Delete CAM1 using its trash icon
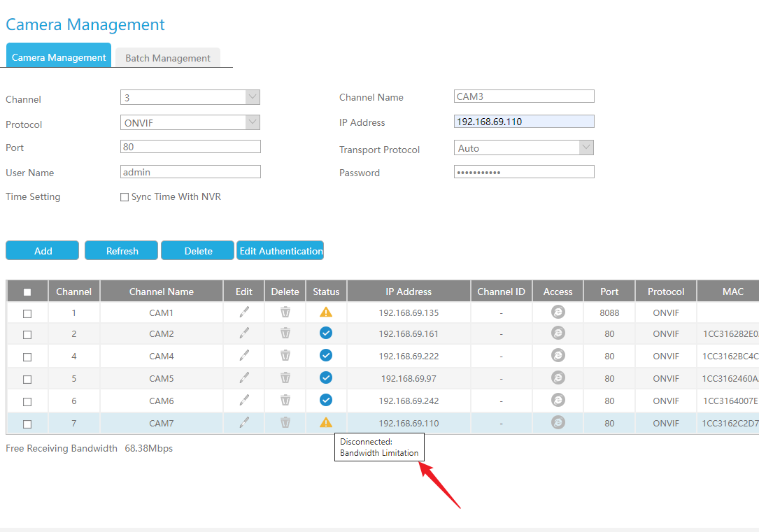The height and width of the screenshot is (532, 759). [285, 312]
